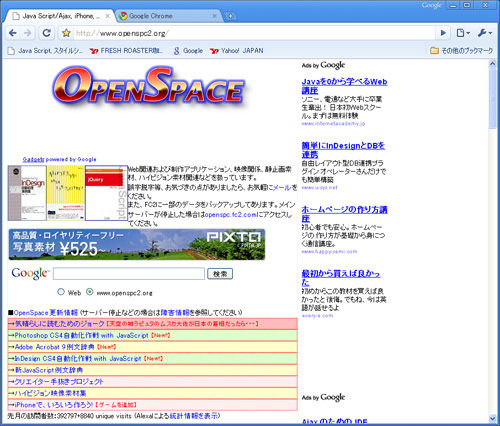Screen dimensions: 500x426
Task: Open the iPhoneで、いろいろ作ろう link
Action: (x=54, y=405)
